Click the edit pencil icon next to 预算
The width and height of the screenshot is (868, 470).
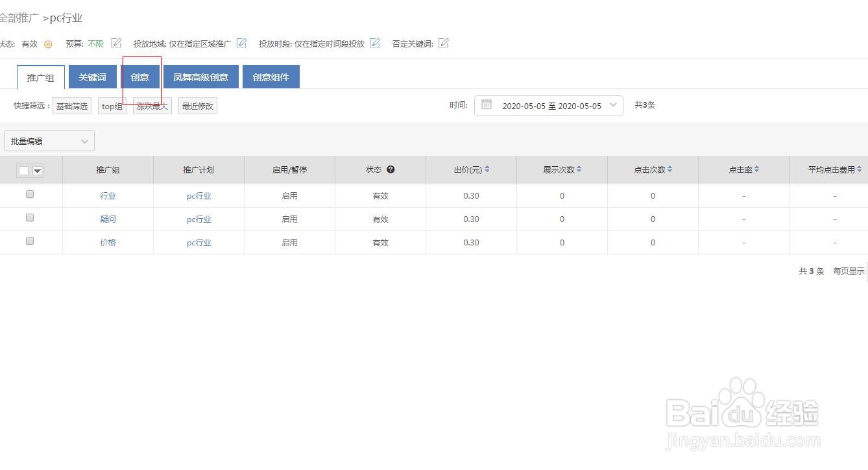pos(115,43)
